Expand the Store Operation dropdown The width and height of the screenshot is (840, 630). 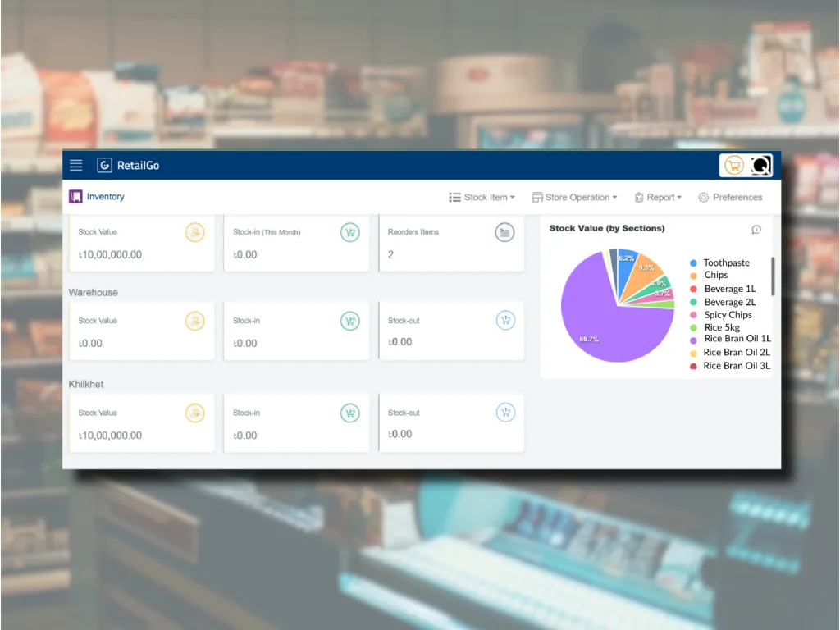(574, 198)
